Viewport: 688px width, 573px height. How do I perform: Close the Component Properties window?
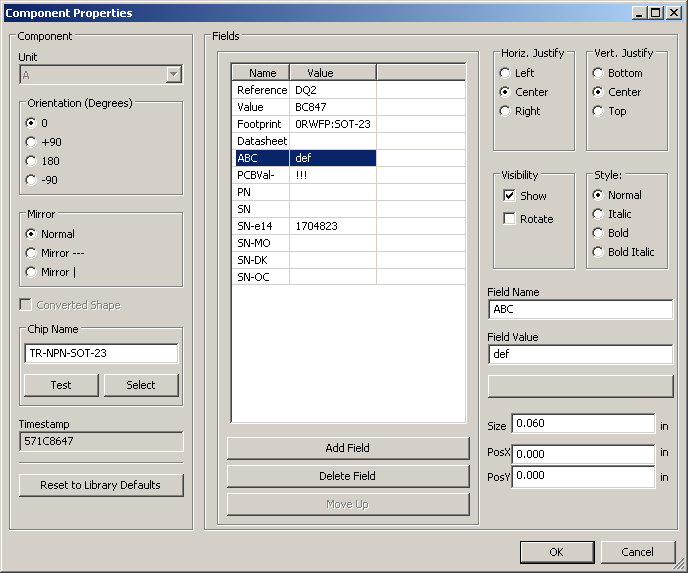pos(674,13)
